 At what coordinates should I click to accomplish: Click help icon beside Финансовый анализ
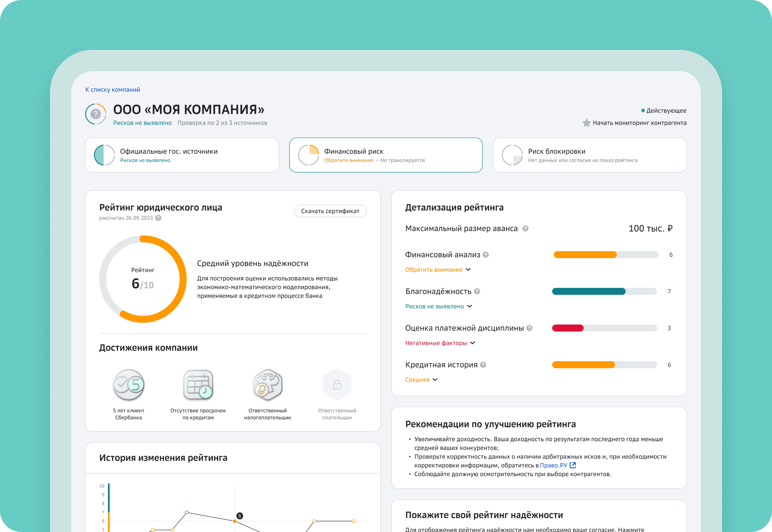click(x=486, y=255)
